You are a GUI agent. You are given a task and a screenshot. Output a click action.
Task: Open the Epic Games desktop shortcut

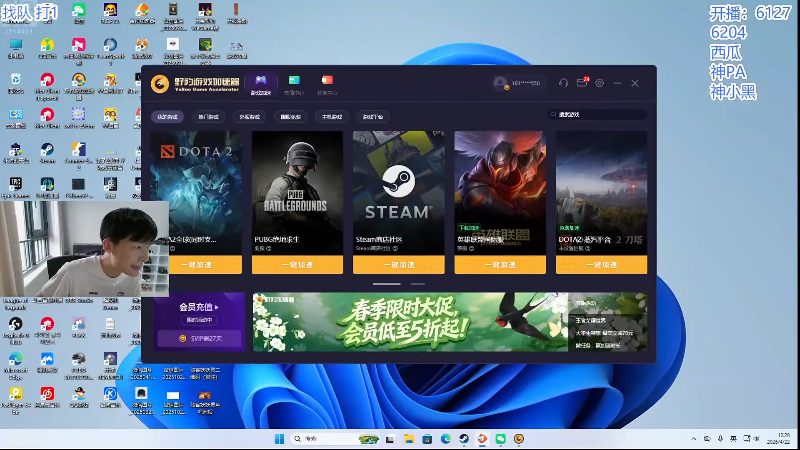pyautogui.click(x=16, y=187)
